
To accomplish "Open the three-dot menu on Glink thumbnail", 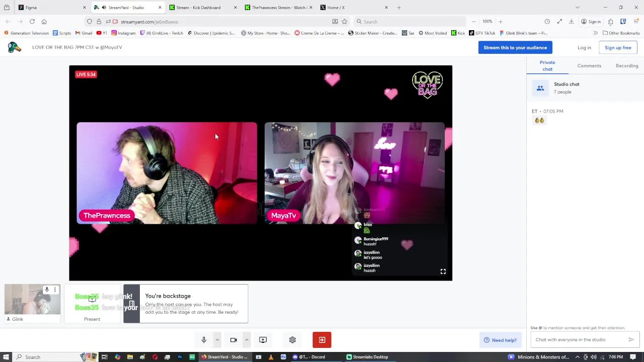I will [55, 290].
